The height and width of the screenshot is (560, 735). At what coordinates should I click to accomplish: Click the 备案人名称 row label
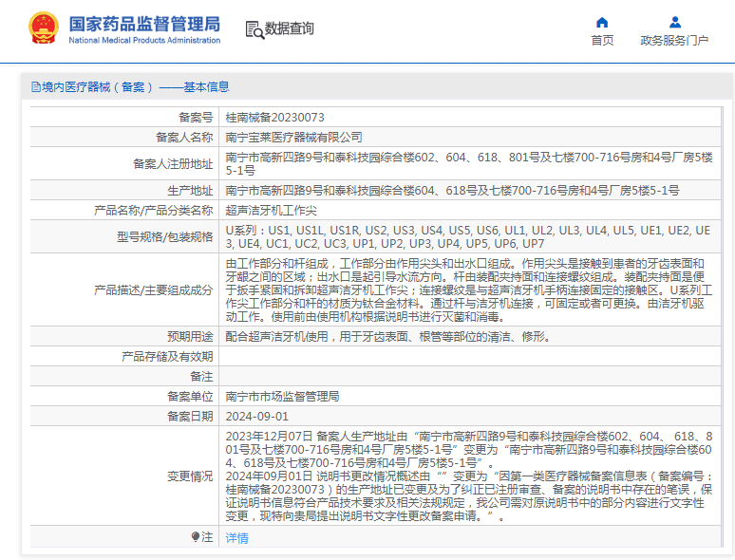[x=184, y=138]
